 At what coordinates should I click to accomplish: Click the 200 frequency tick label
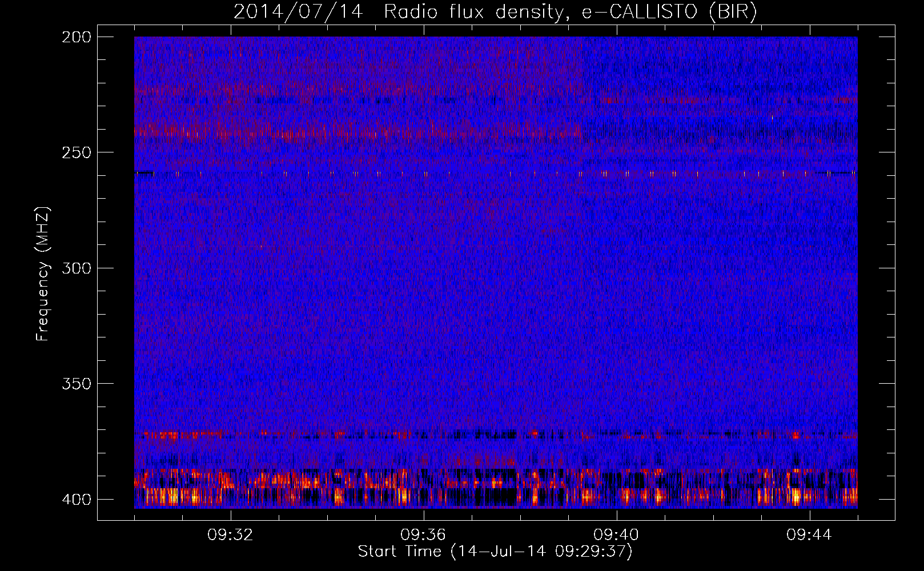[76, 37]
